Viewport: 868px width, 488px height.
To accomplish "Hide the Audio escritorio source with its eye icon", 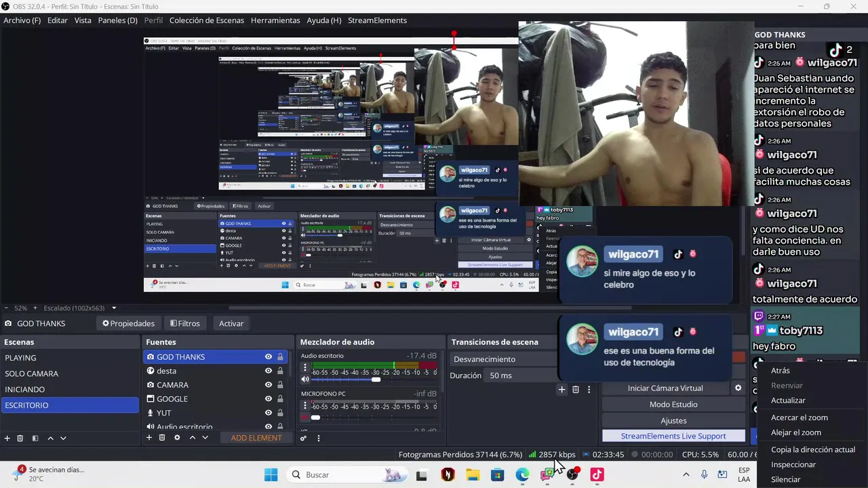I will [x=269, y=426].
